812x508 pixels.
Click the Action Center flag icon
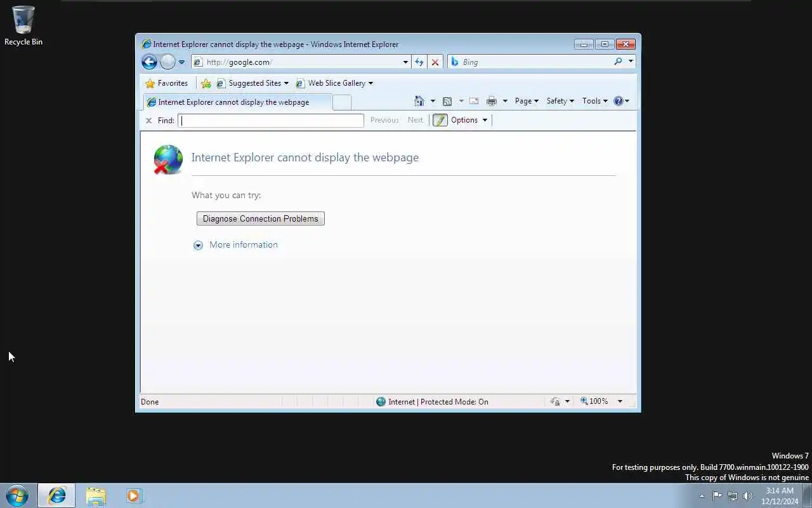coord(717,496)
